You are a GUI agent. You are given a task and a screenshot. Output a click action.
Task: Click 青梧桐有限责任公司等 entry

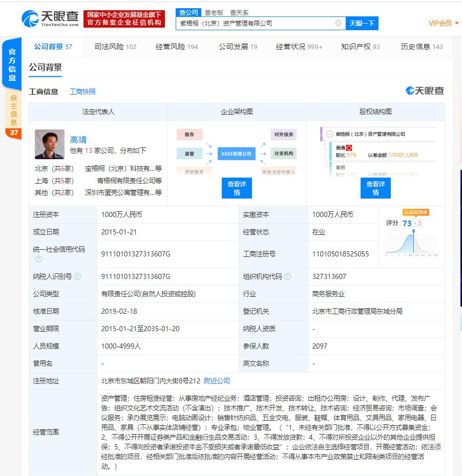[x=130, y=181]
